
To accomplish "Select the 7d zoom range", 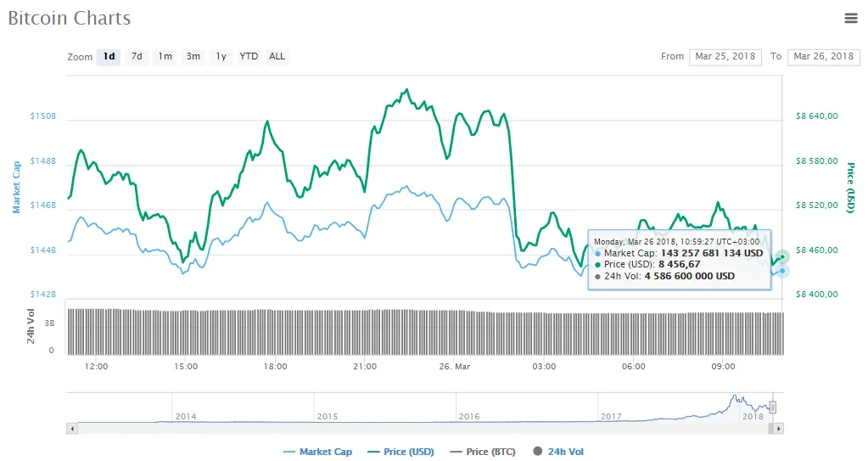I will point(137,57).
